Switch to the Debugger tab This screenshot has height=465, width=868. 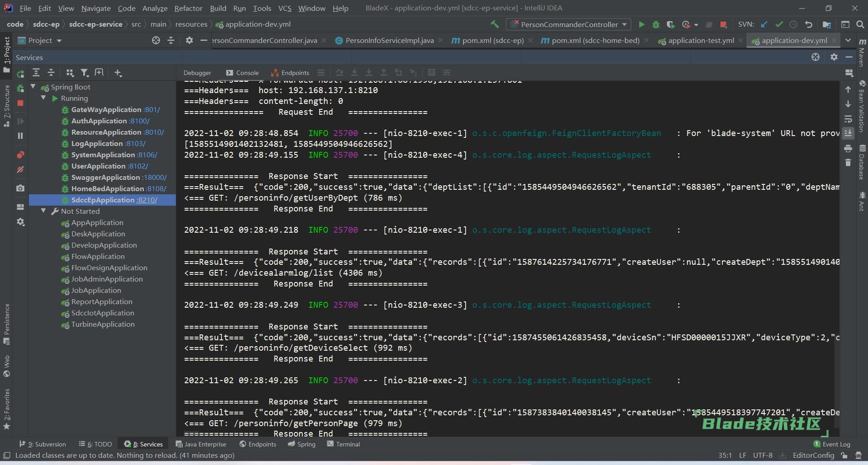[x=197, y=73]
